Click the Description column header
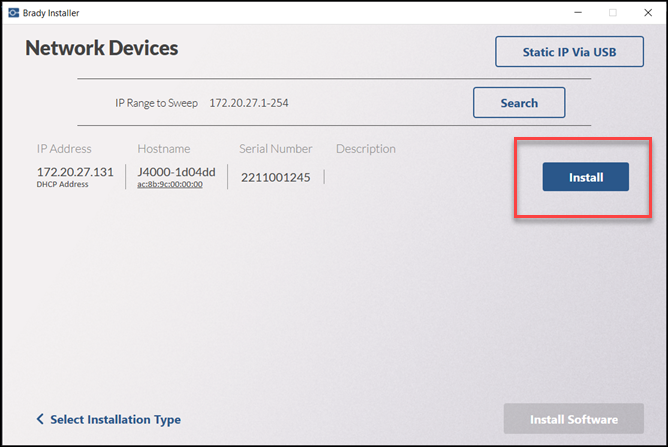Image resolution: width=668 pixels, height=448 pixels. (365, 149)
